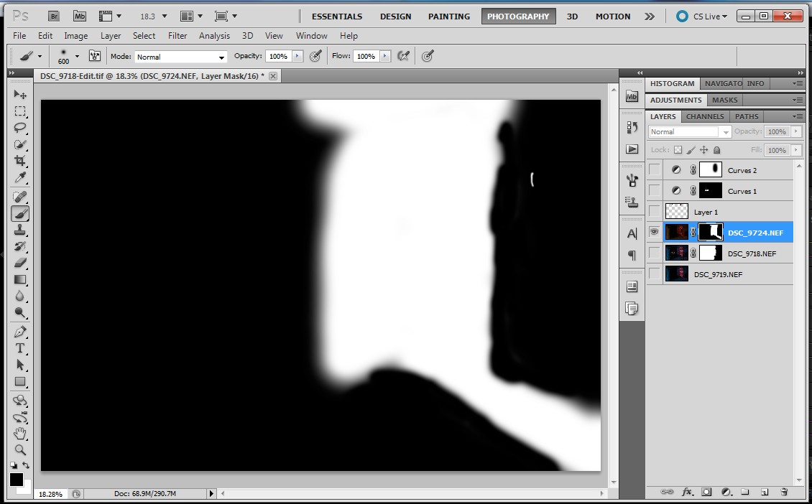
Task: Click the foreground color swatch
Action: (x=16, y=479)
